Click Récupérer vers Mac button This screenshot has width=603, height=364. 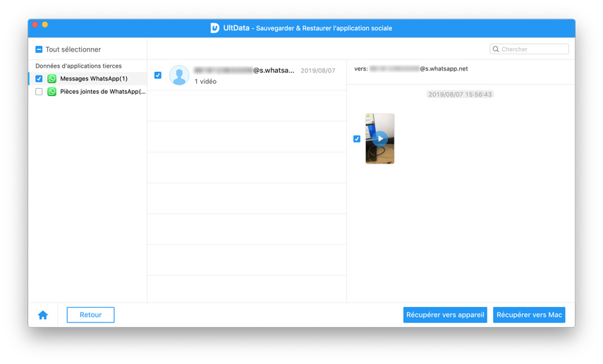529,315
